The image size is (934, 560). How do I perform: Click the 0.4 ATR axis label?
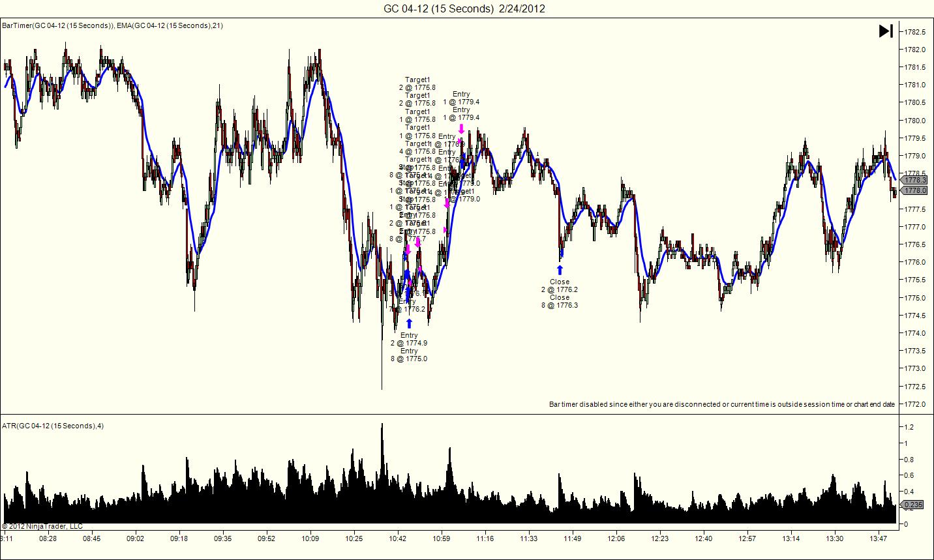click(908, 492)
